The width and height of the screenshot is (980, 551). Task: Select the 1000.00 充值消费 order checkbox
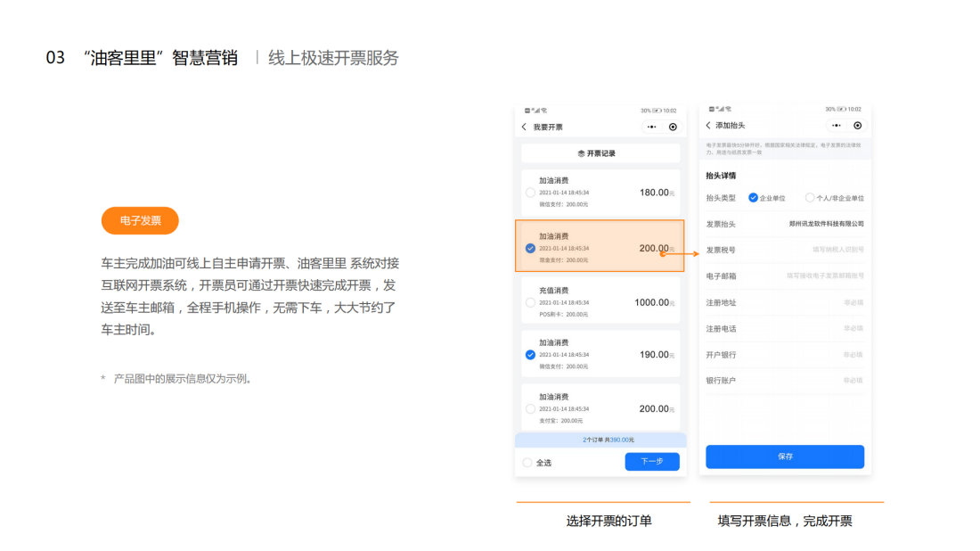tap(530, 303)
